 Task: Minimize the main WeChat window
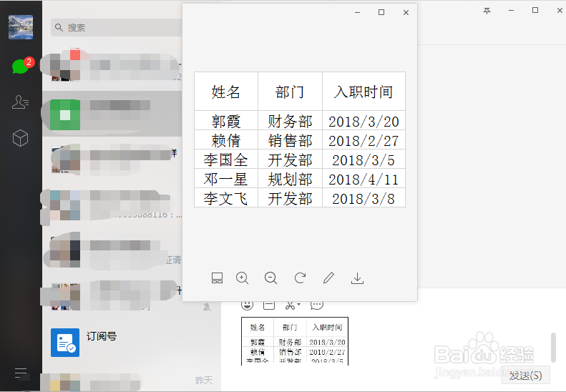pyautogui.click(x=511, y=11)
